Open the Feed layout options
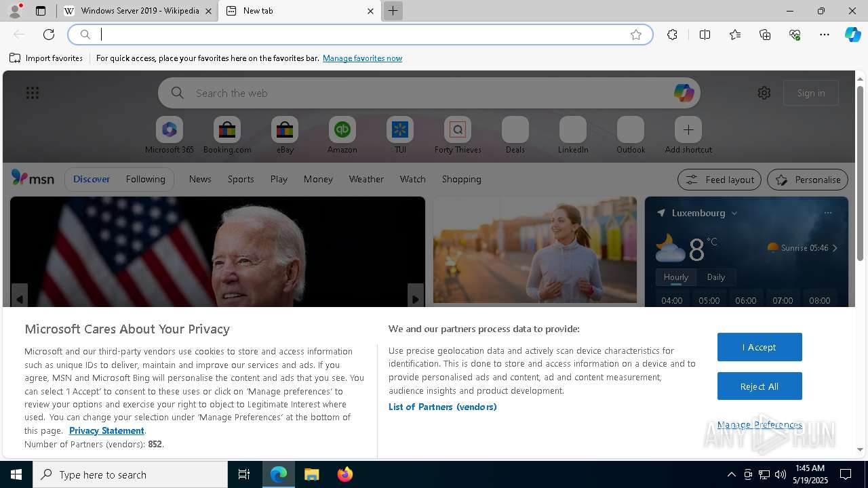 click(x=719, y=180)
